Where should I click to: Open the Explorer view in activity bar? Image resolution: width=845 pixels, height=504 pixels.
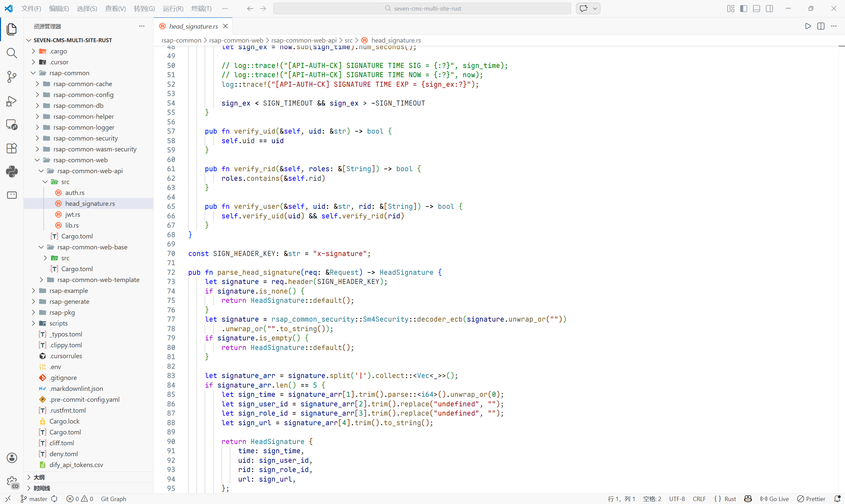click(x=12, y=29)
